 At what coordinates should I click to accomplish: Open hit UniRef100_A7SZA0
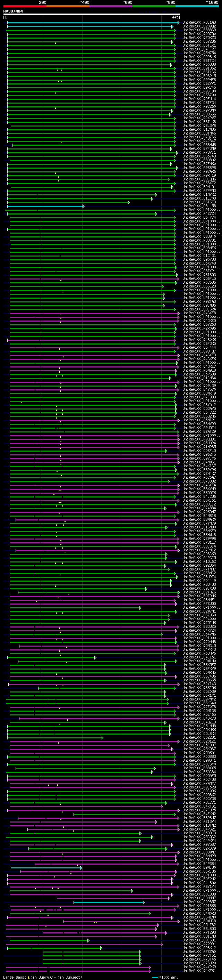point(199,951)
